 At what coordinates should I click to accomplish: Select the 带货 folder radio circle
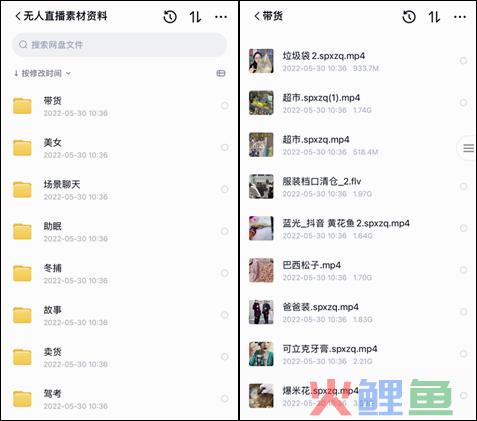click(225, 106)
